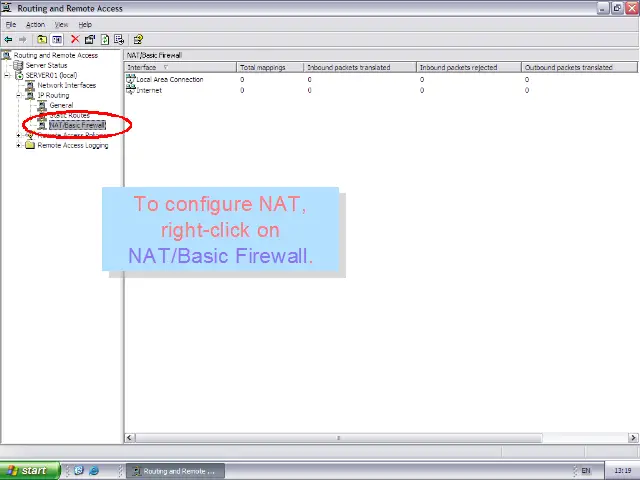640x480 pixels.
Task: Select the Local Area Connection interface
Action: (x=169, y=79)
